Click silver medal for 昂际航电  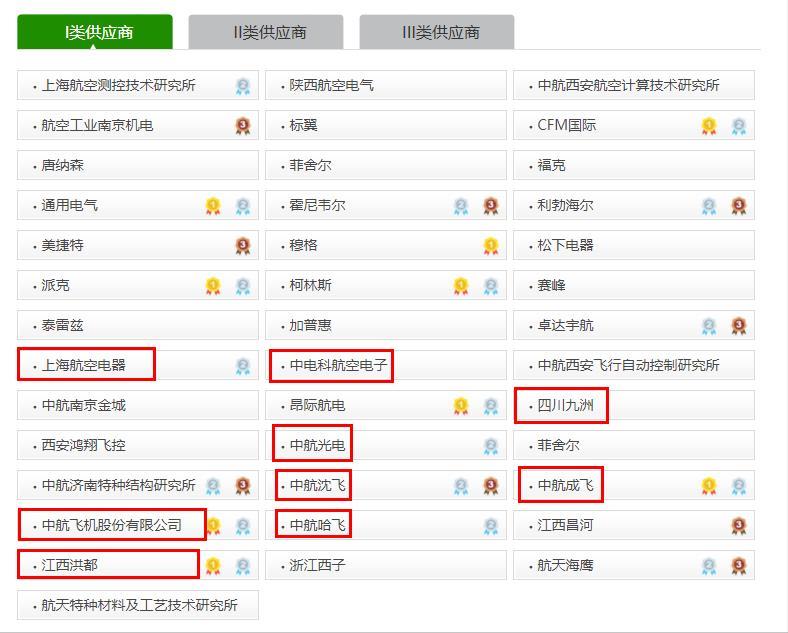point(491,406)
